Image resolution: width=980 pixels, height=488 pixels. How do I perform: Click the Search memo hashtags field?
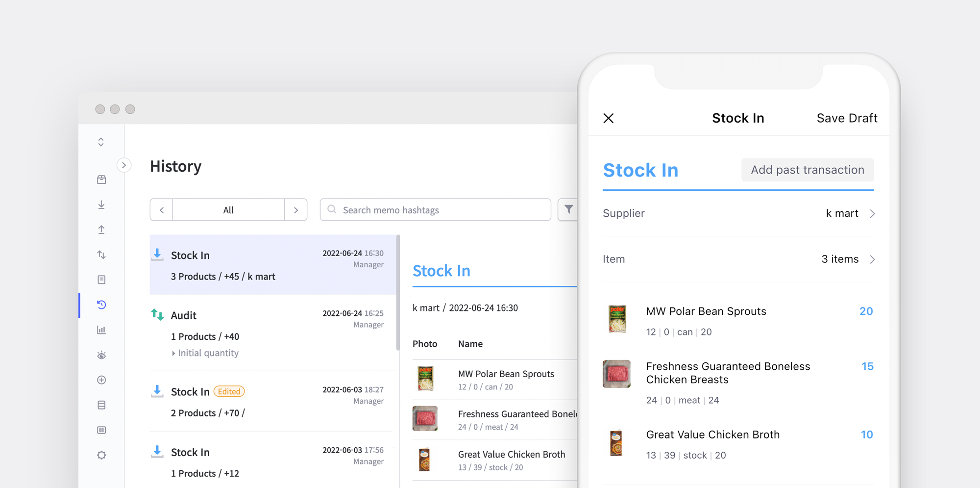(435, 209)
